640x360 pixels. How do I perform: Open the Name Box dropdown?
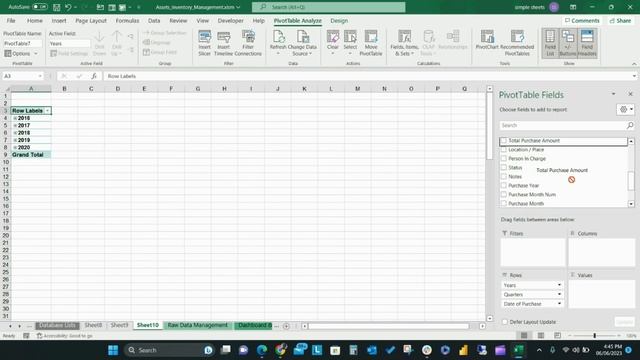click(x=40, y=76)
